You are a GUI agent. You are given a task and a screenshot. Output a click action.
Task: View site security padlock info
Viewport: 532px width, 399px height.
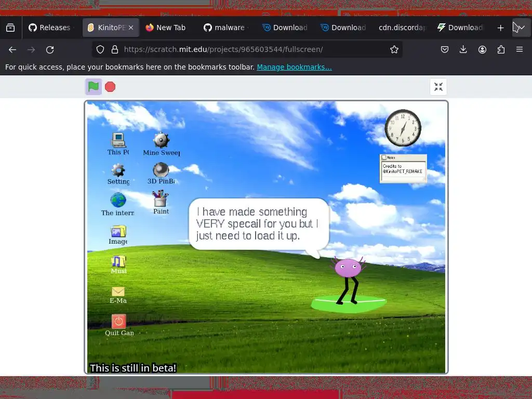pos(115,49)
